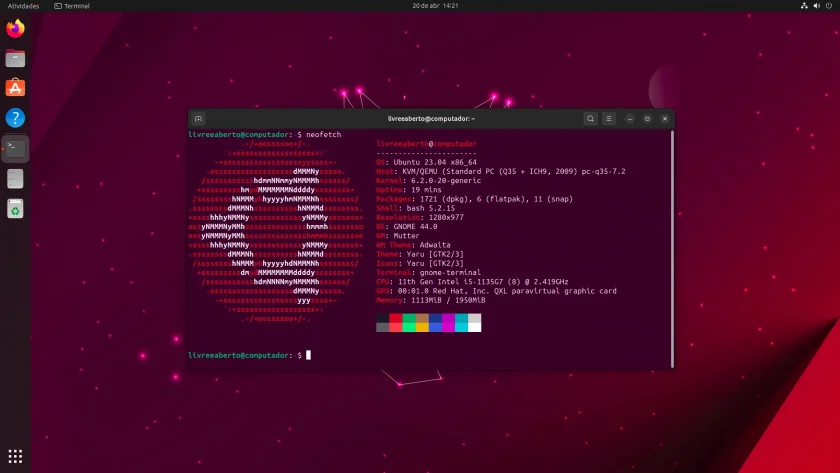The image size is (840, 473).
Task: Click the 'Kernel: 6.2.0-20-generic' line
Action: [429, 181]
